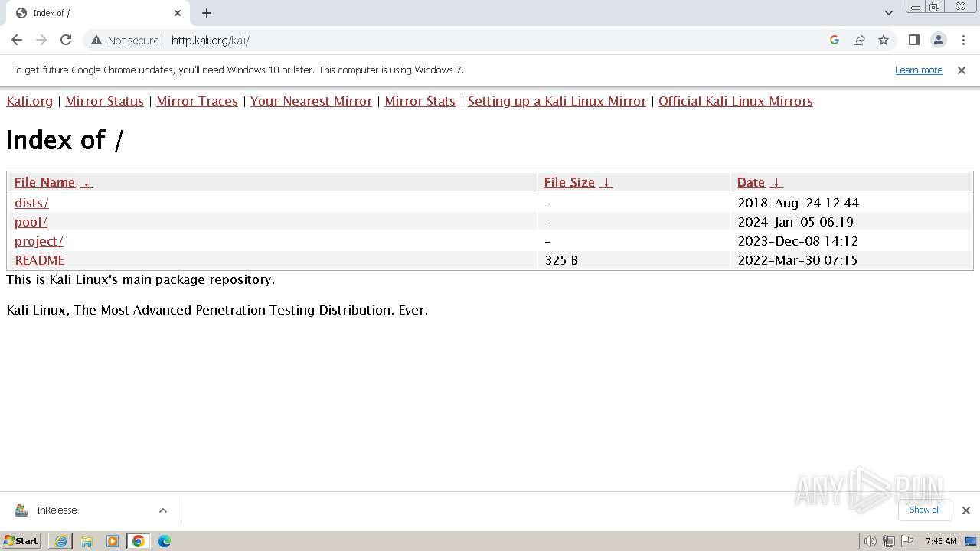This screenshot has height=551, width=980.
Task: Click descending arrow next to File Name
Action: pos(87,182)
